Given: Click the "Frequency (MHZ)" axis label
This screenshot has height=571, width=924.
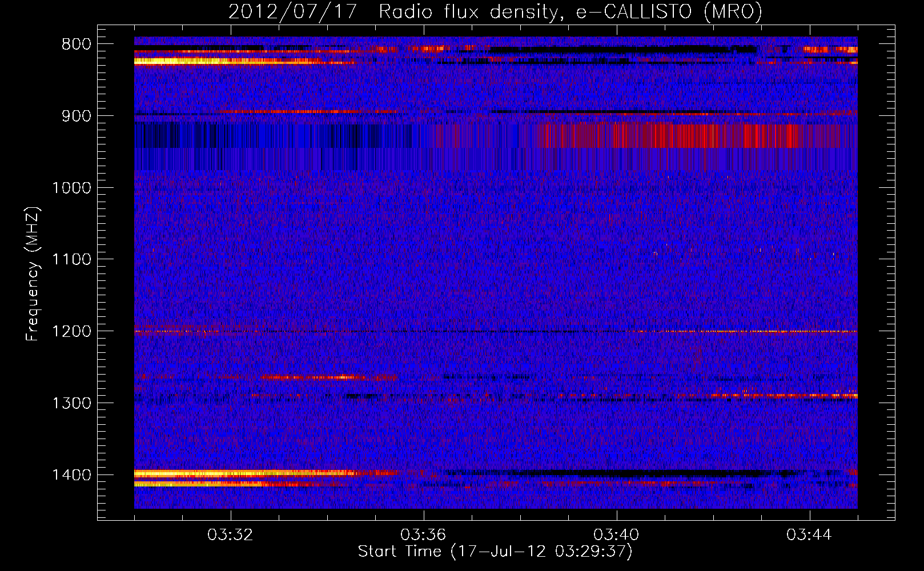Looking at the screenshot, I should coord(33,274).
